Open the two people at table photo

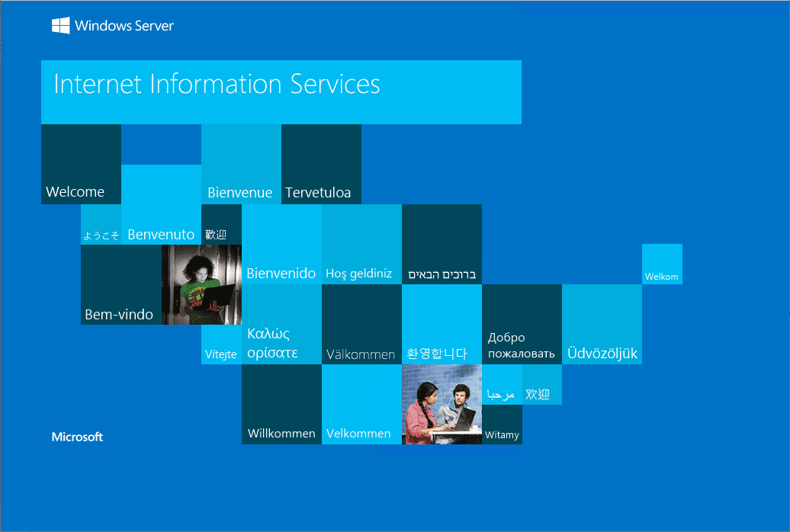pos(442,405)
